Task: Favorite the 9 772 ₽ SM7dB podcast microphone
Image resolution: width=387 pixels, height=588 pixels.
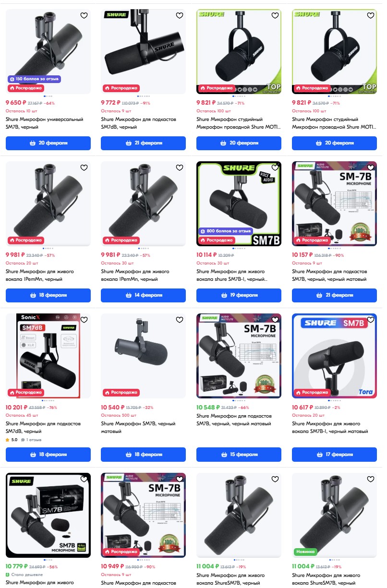Action: pyautogui.click(x=180, y=15)
